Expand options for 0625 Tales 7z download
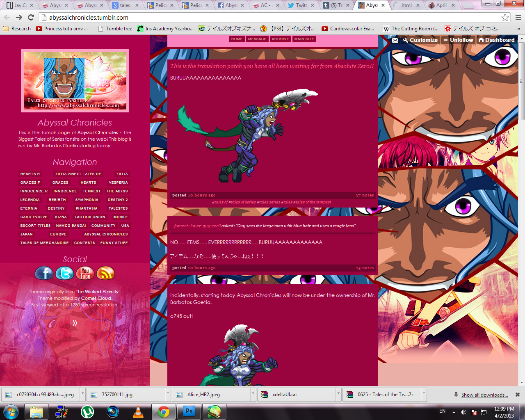The image size is (525, 420). coord(424,394)
